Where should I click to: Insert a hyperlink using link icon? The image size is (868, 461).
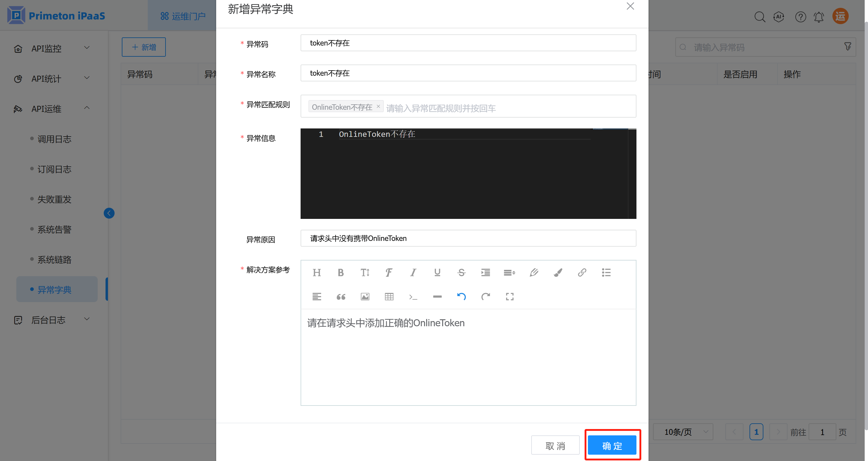[582, 272]
